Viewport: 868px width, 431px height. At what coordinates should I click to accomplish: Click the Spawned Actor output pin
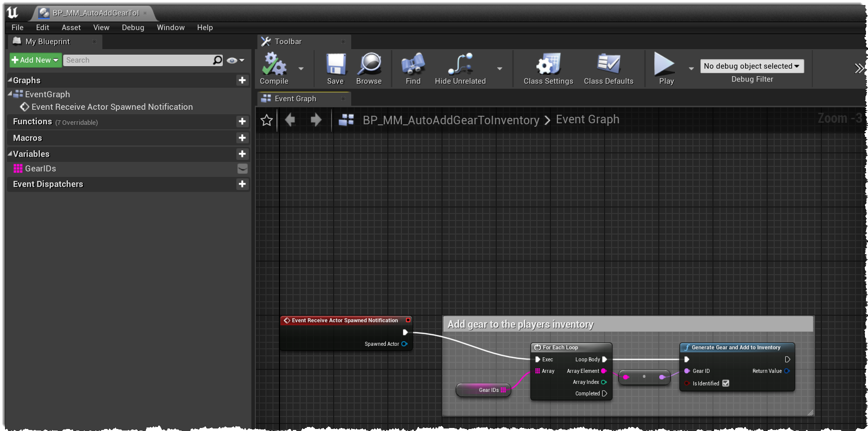click(404, 344)
